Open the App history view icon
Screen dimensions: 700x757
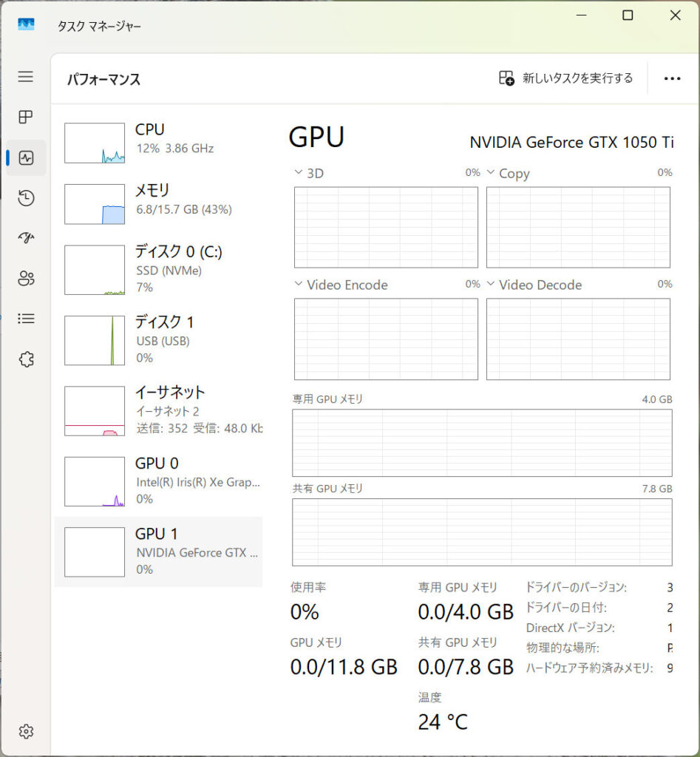click(x=25, y=198)
